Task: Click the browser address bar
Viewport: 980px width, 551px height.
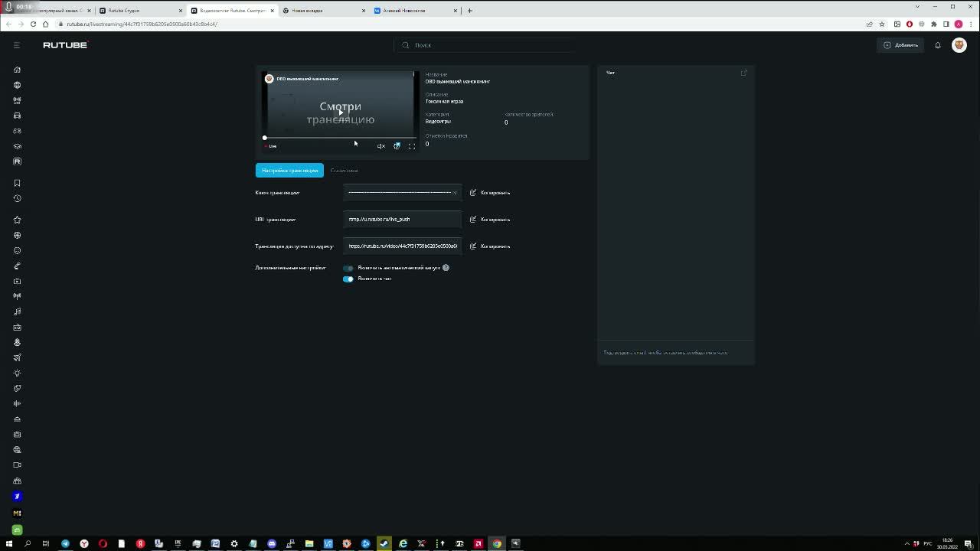Action: click(x=459, y=24)
